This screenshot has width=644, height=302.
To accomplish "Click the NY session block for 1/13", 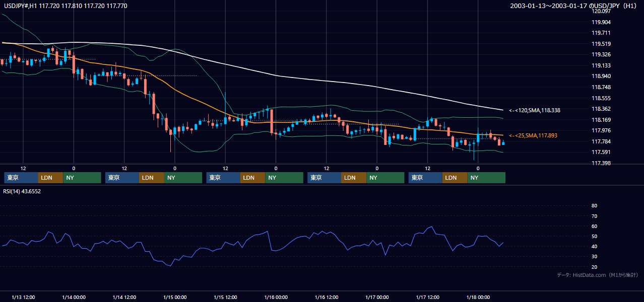I will click(x=82, y=178).
